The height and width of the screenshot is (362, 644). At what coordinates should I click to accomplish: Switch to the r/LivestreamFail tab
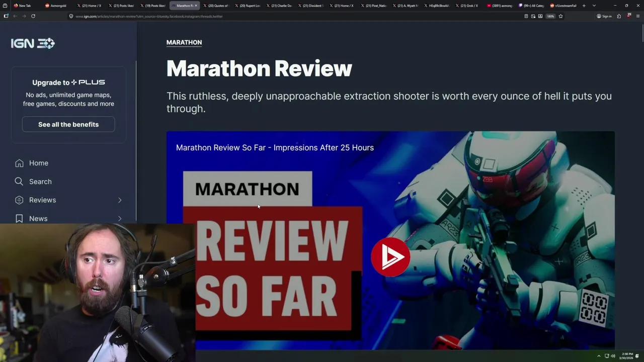(x=563, y=6)
